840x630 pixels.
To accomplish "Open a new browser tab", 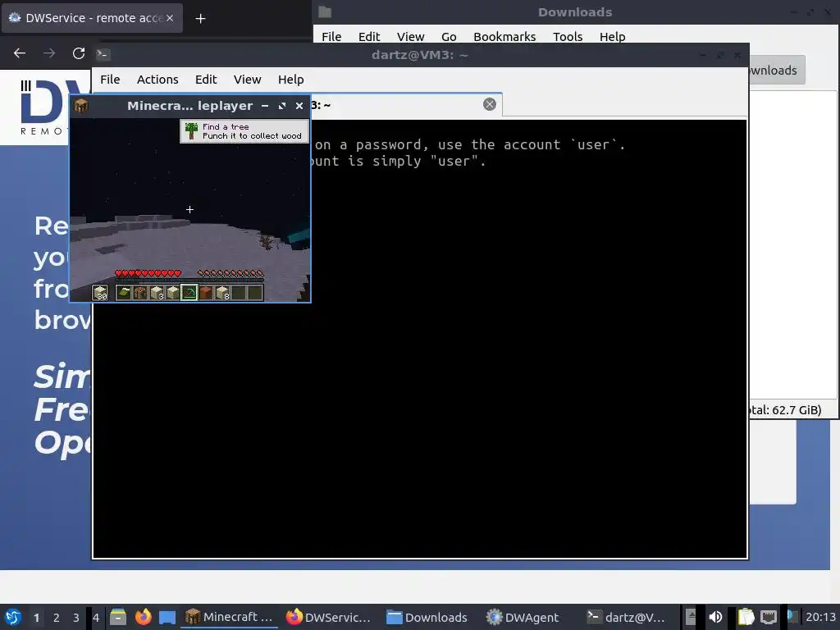I will 200,19.
